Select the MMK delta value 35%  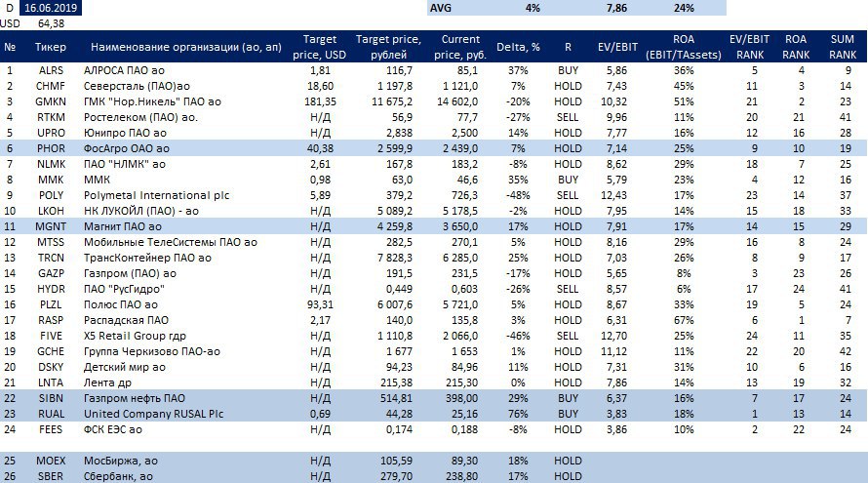pyautogui.click(x=518, y=180)
